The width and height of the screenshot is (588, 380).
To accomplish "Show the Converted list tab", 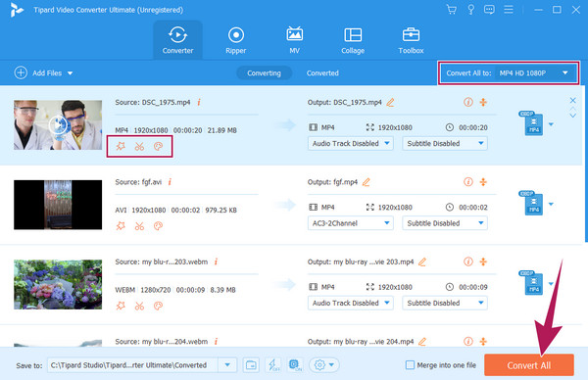I will click(322, 73).
